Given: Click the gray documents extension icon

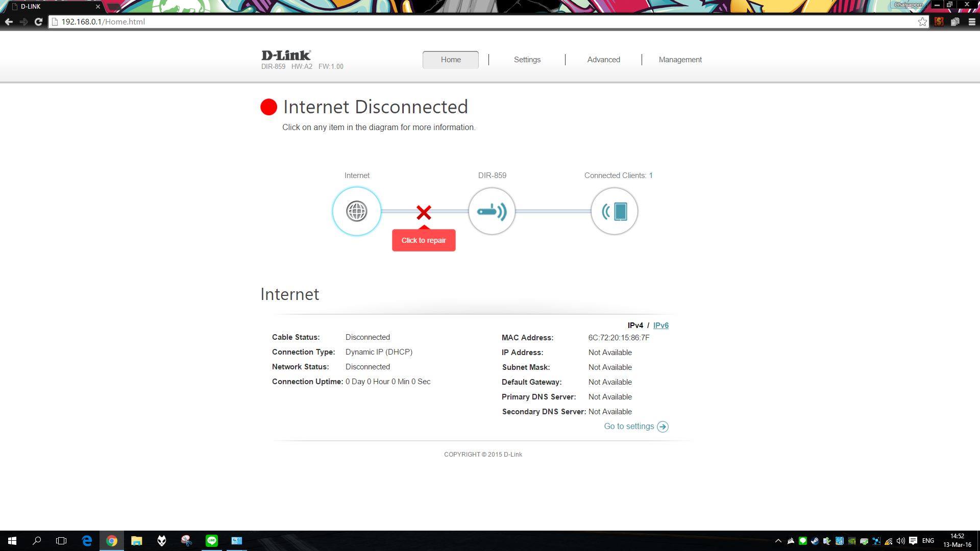Looking at the screenshot, I should (x=955, y=21).
